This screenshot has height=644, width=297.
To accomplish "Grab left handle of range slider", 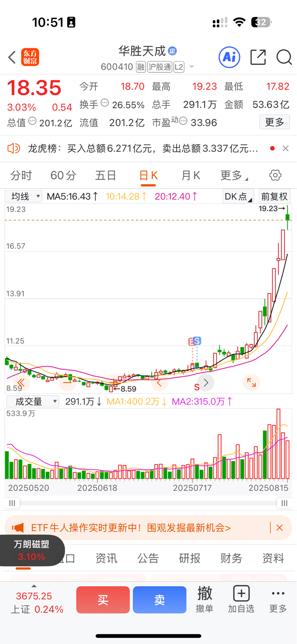I will point(12,503).
